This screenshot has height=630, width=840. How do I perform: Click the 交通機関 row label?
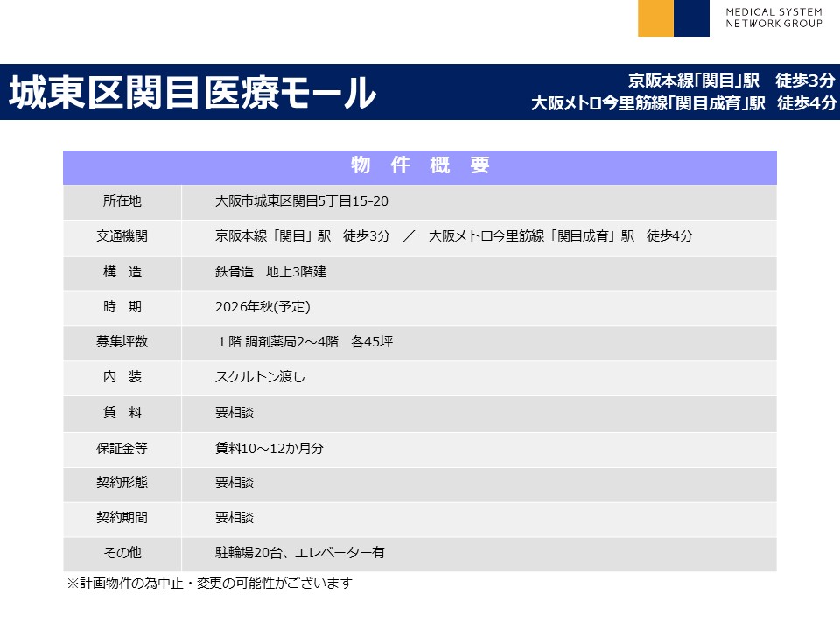click(x=122, y=235)
